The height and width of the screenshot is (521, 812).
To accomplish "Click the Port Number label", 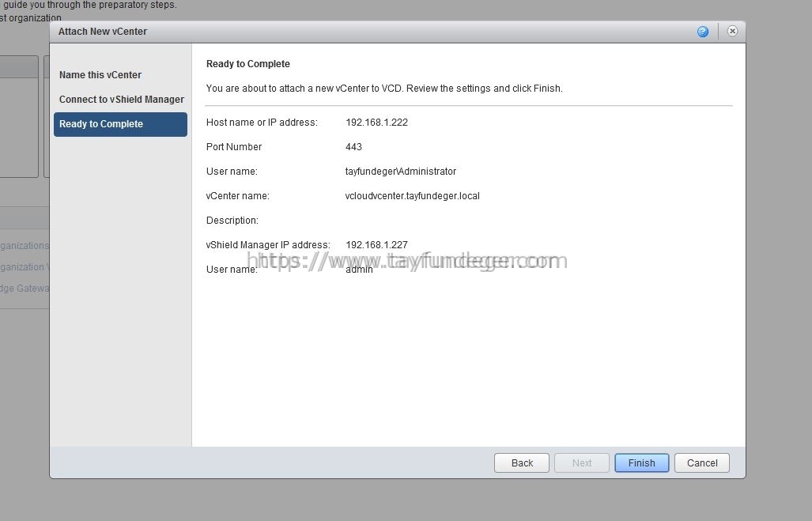I will click(233, 146).
